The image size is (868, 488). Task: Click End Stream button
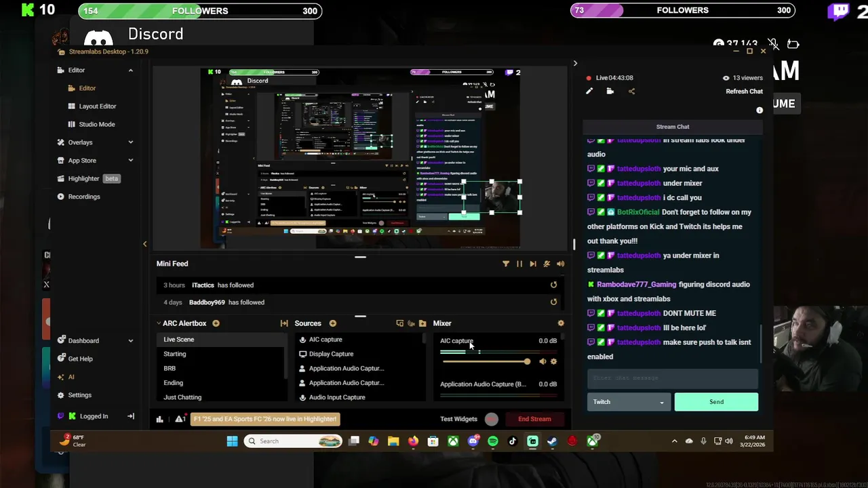pos(534,419)
